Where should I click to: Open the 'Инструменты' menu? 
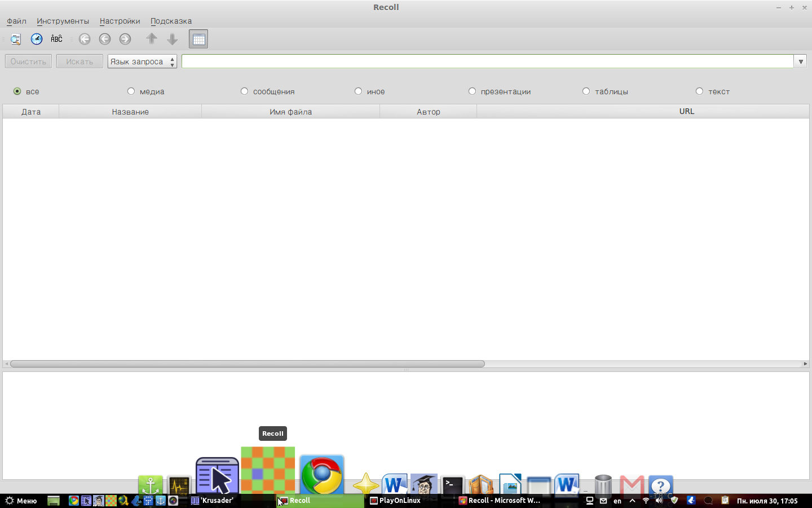tap(63, 21)
